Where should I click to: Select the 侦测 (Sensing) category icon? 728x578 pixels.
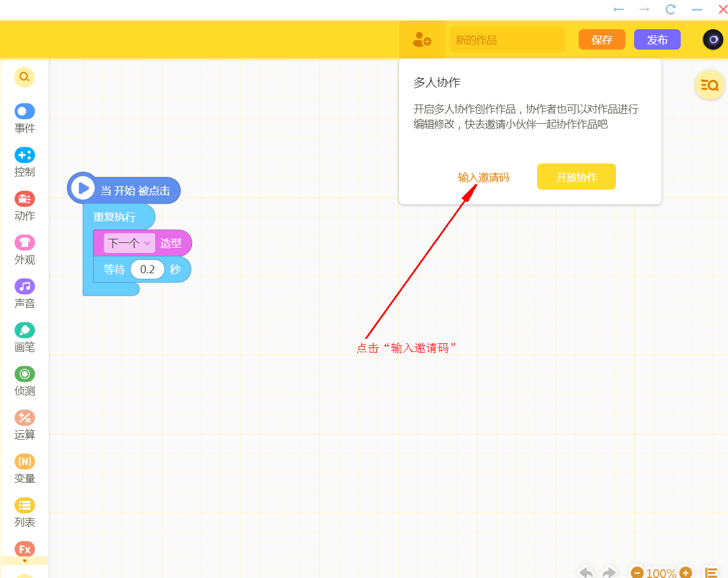click(x=24, y=374)
